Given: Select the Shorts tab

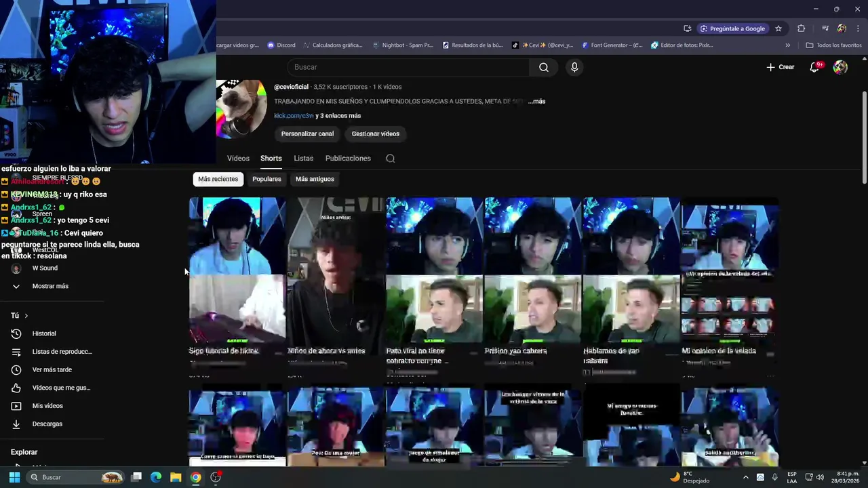Looking at the screenshot, I should [x=271, y=159].
